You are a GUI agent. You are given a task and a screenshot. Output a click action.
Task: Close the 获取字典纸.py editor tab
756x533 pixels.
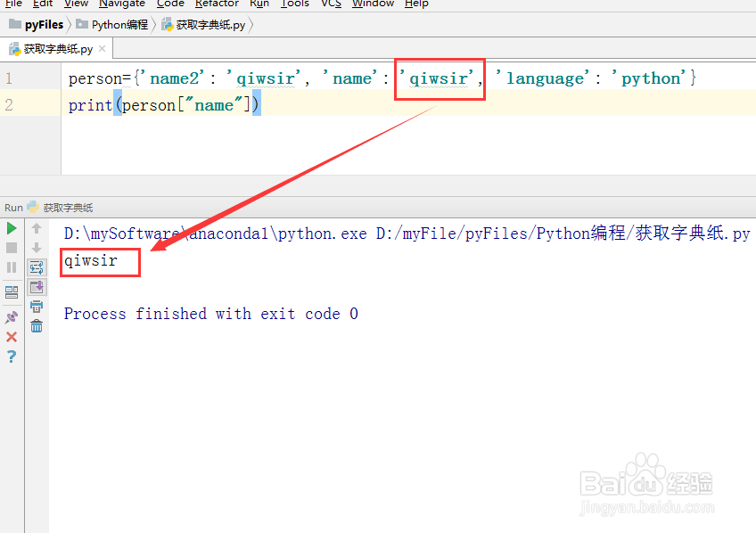click(x=102, y=49)
